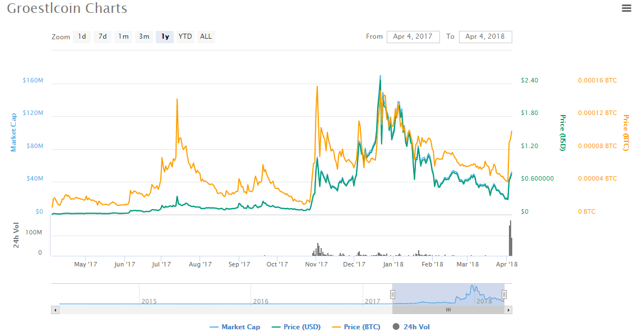Show ALL historical chart data
644x336 pixels.
click(206, 37)
